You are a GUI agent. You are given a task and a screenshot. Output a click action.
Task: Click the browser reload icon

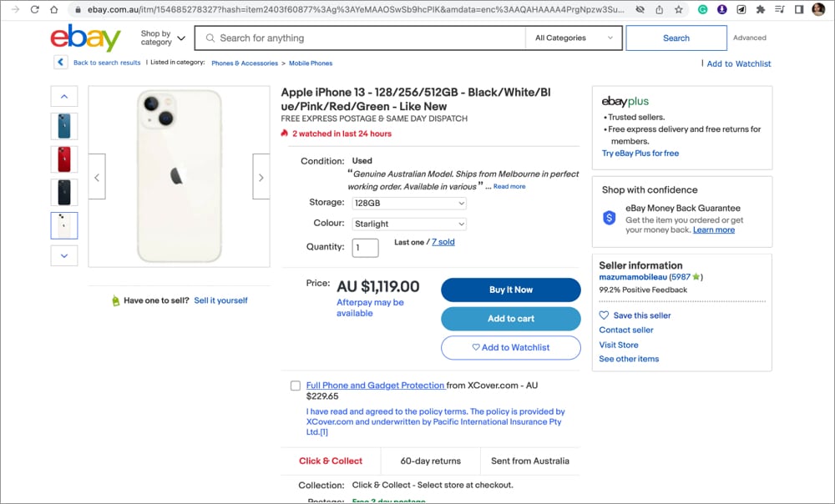tap(33, 8)
